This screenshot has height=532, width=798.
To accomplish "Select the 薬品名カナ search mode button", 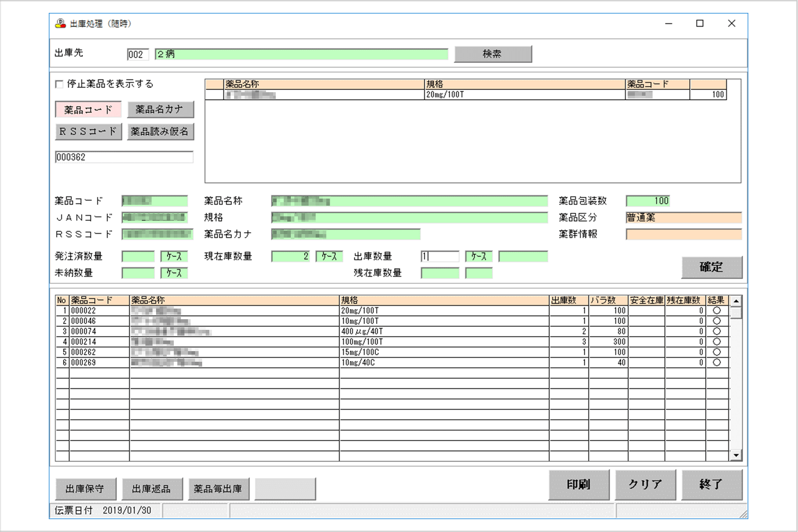I will pos(160,110).
